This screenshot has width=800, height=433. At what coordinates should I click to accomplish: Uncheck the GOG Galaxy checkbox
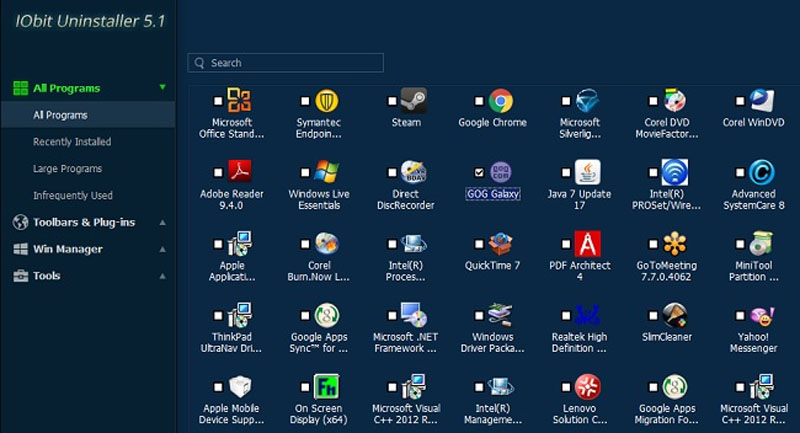479,172
